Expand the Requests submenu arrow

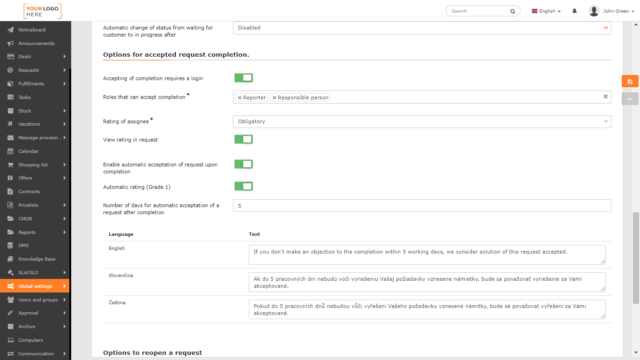click(x=64, y=70)
